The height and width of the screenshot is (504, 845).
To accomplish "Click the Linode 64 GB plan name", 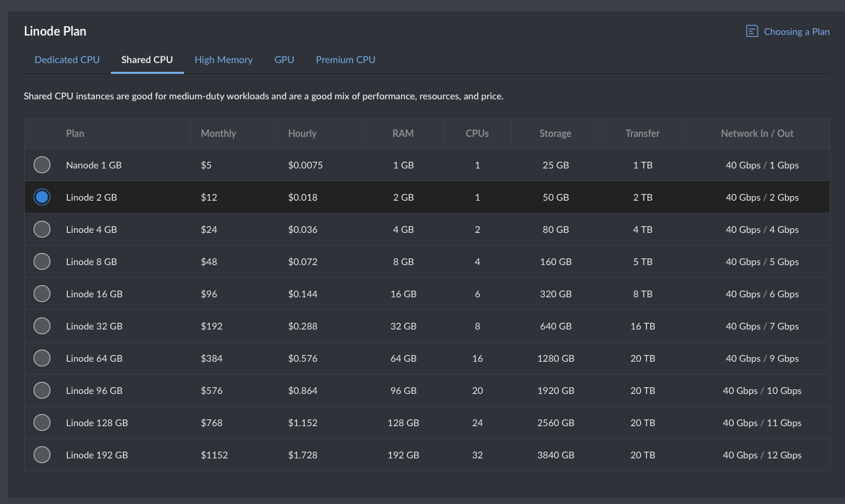I will pyautogui.click(x=94, y=358).
